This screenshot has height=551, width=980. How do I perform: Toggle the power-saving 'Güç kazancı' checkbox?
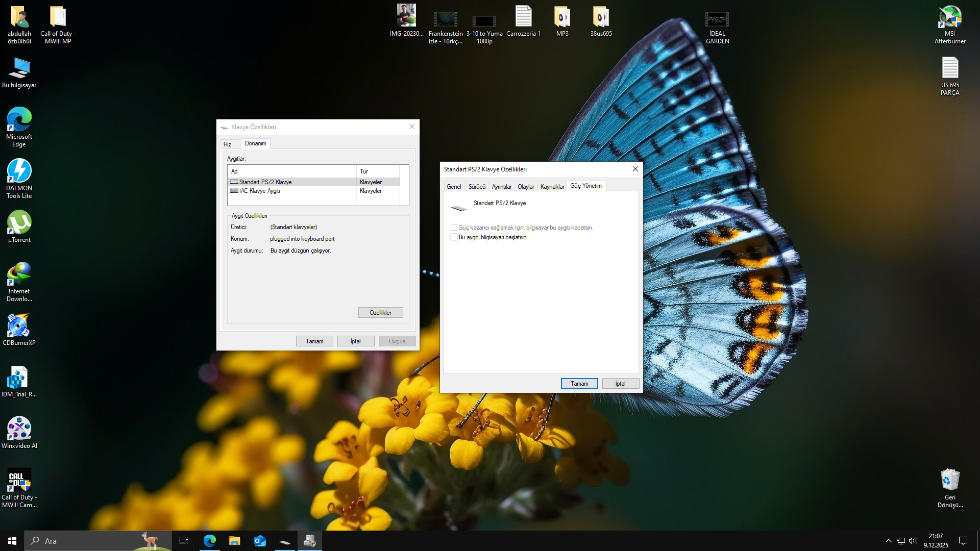(x=454, y=228)
